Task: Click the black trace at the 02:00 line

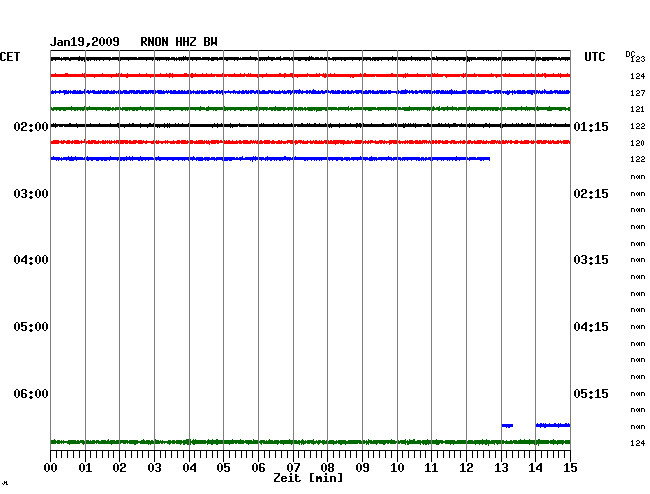Action: (x=310, y=125)
